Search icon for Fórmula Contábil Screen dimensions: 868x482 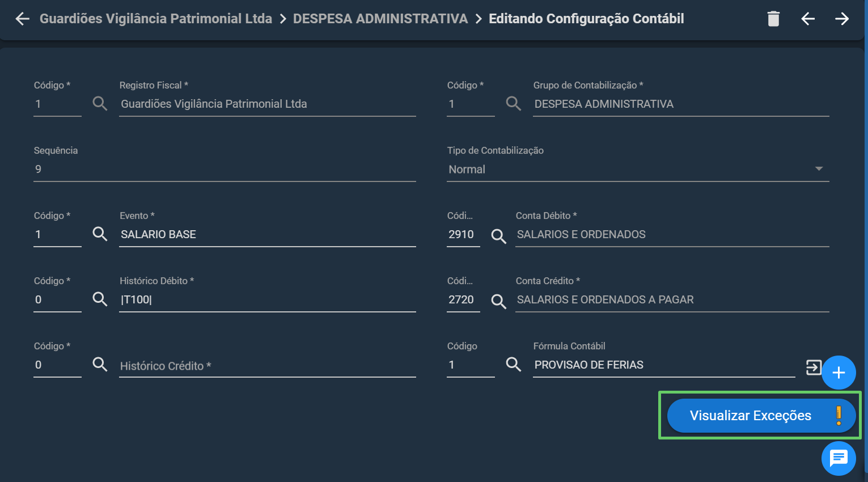coord(513,364)
